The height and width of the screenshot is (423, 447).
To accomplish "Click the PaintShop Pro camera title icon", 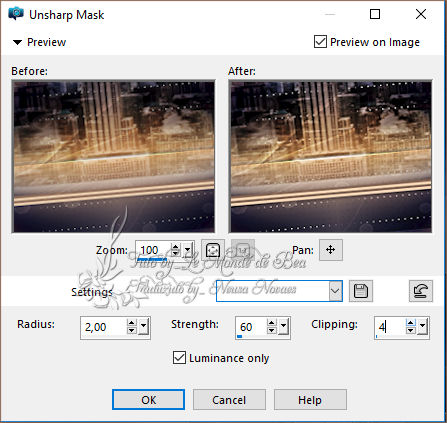I will [x=16, y=14].
